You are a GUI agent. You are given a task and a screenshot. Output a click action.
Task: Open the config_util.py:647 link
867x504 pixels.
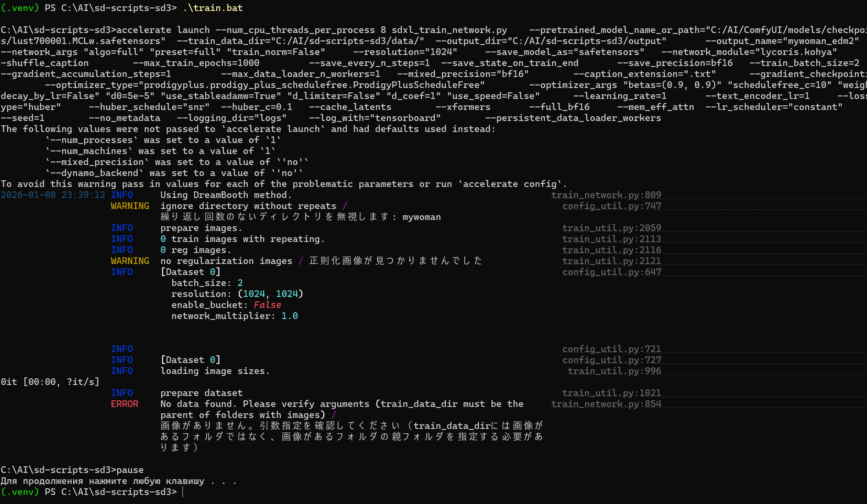pos(611,272)
